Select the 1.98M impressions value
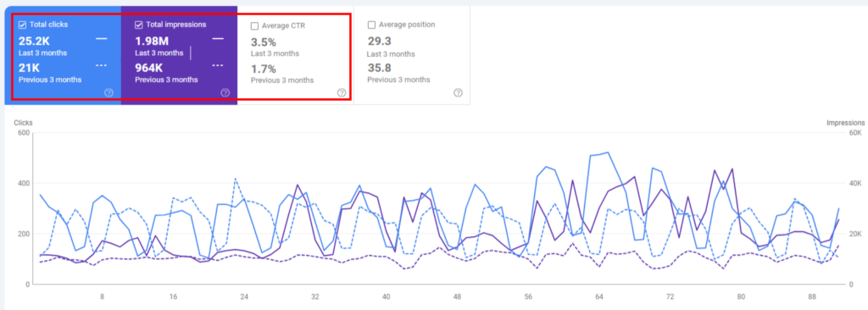Viewport: 868px width, 310px height. pos(152,41)
